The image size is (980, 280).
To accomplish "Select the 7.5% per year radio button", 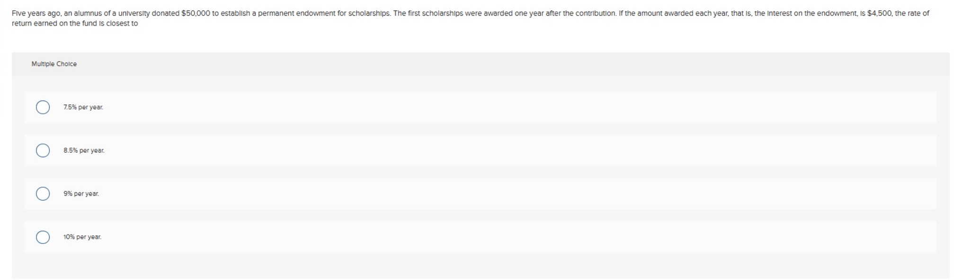I will 43,108.
